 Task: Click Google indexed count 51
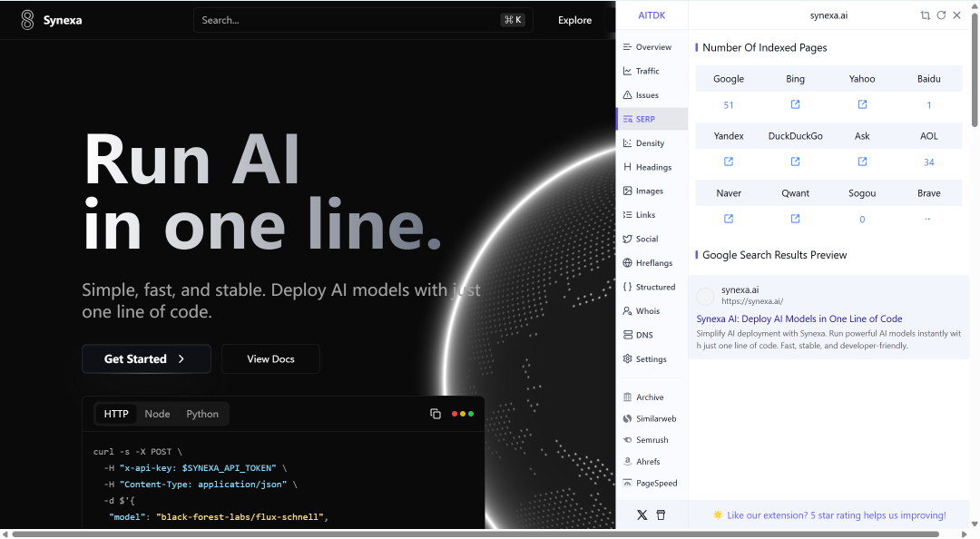click(728, 105)
